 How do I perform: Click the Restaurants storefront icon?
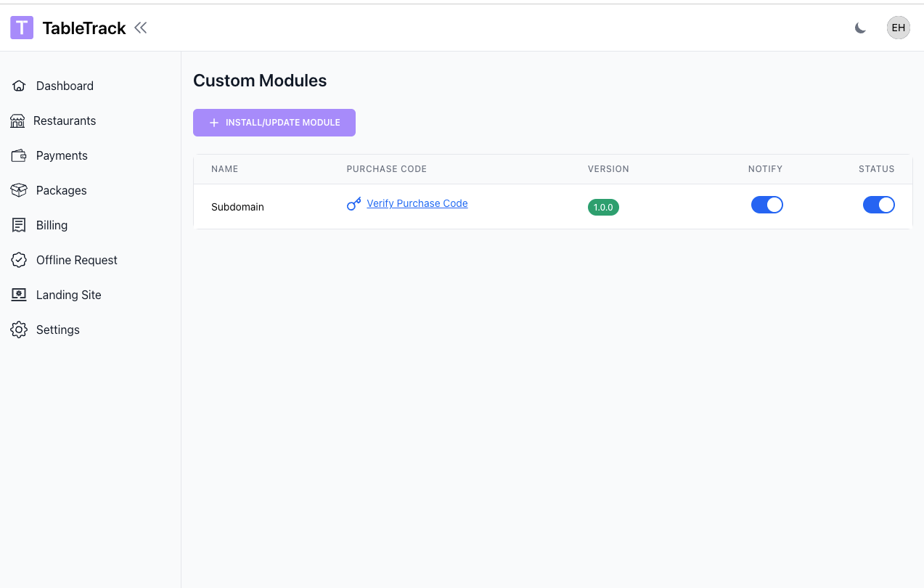click(x=17, y=121)
